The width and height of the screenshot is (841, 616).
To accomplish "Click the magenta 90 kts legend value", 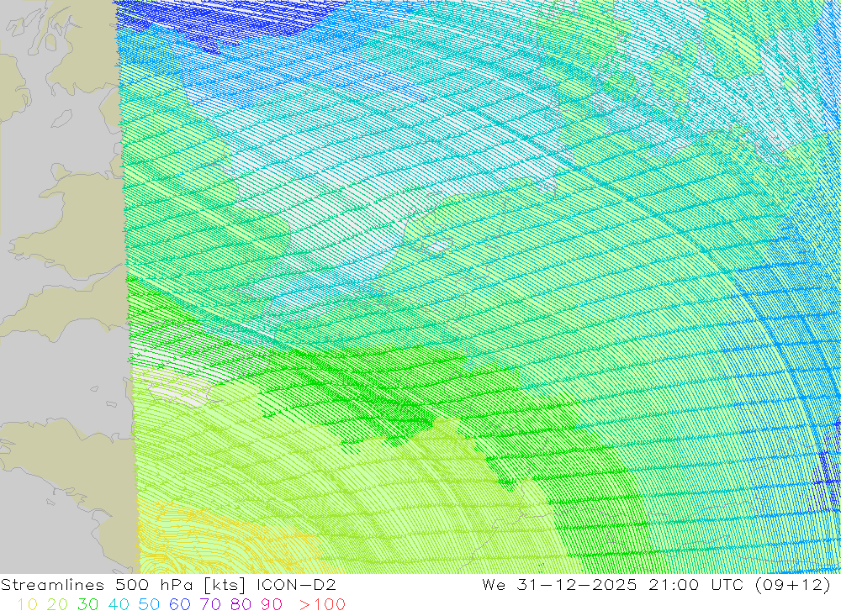I will tap(272, 605).
